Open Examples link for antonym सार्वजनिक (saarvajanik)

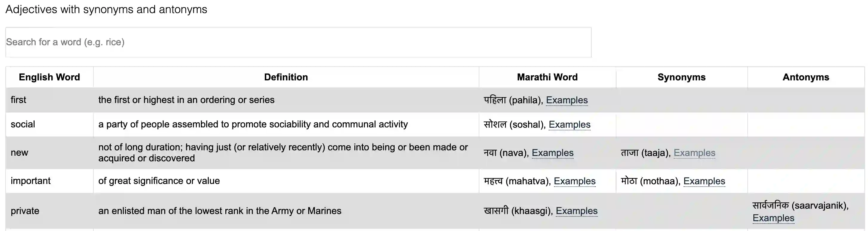773,218
